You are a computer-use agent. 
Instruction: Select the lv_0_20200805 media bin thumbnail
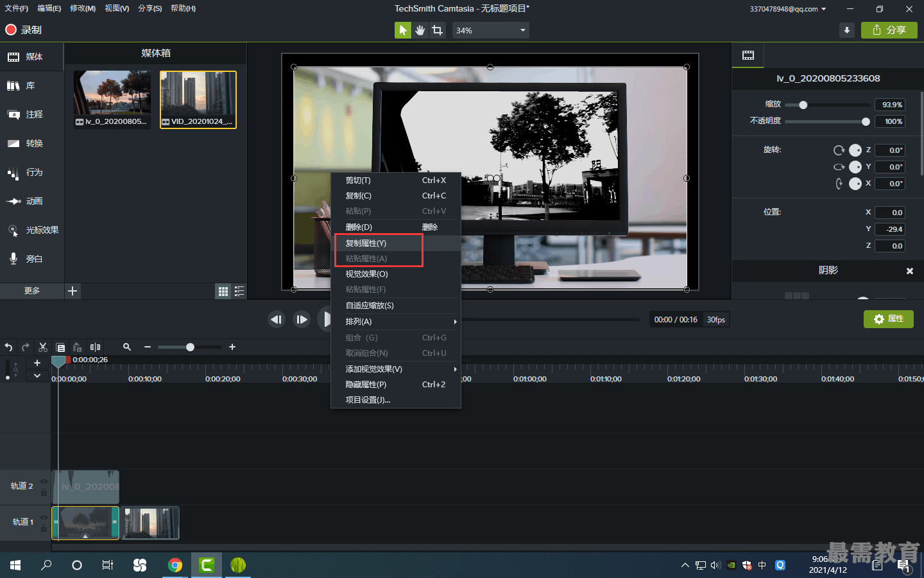(112, 100)
